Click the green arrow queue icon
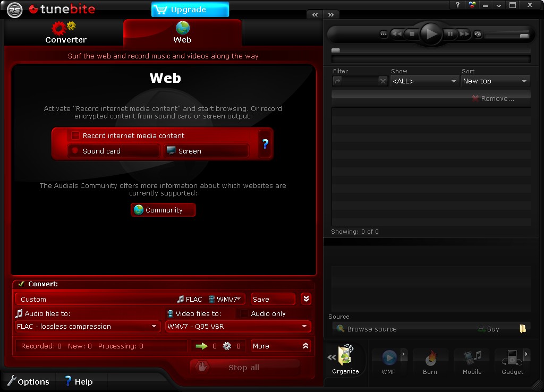 click(x=201, y=346)
